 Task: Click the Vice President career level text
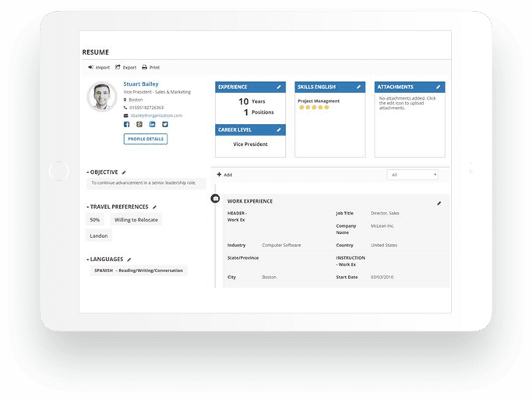click(x=250, y=144)
